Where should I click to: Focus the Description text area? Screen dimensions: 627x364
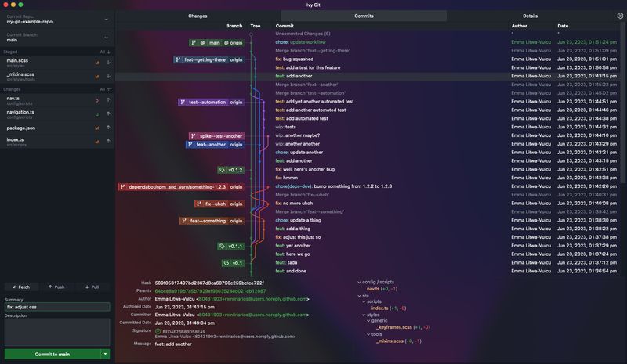(57, 332)
